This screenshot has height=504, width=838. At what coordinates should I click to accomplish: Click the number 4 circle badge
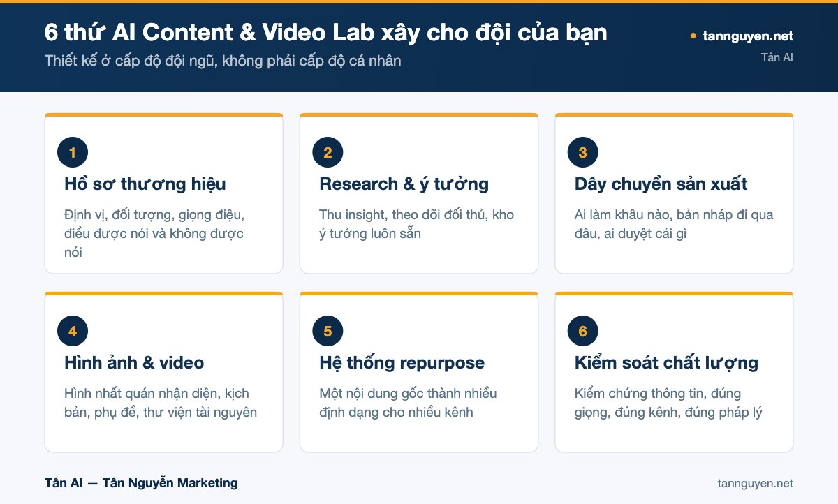73,332
